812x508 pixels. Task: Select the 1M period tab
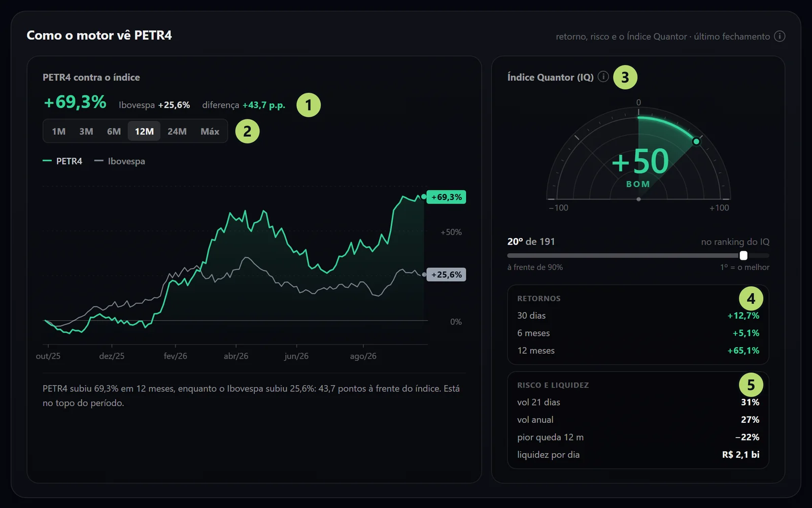coord(59,131)
